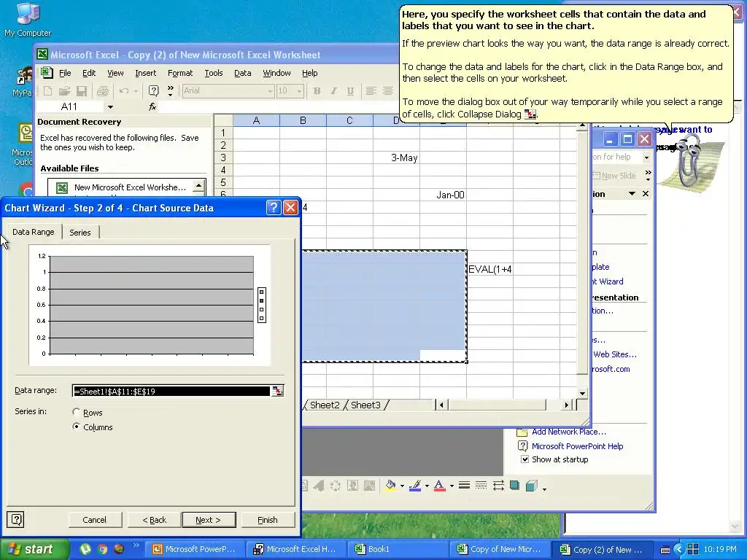747x560 pixels.
Task: Click PowerPoint Dash Style icon in drawing toolbar
Action: pyautogui.click(x=481, y=485)
